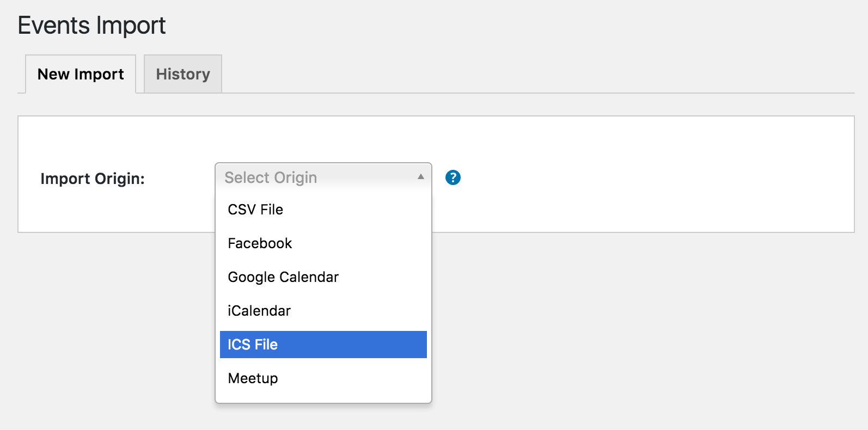Open the New Import tab
The width and height of the screenshot is (868, 430).
81,74
